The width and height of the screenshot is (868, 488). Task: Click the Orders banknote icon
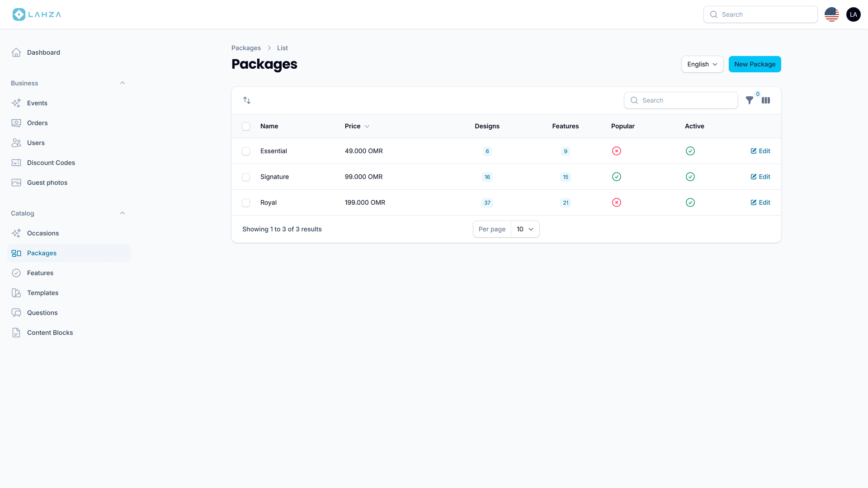[x=16, y=123]
